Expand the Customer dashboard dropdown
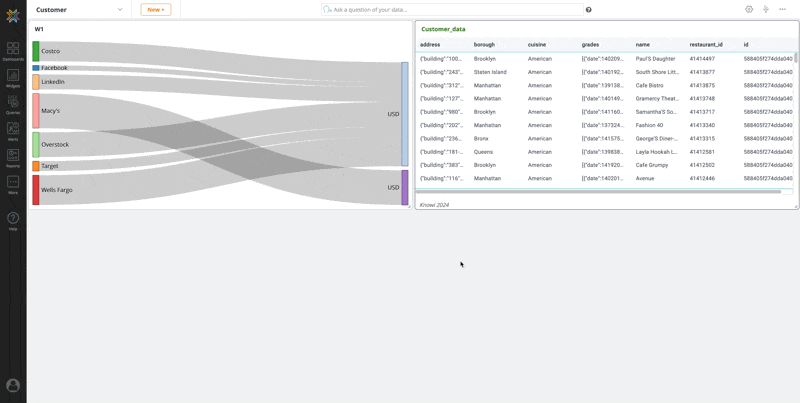This screenshot has width=800, height=403. pyautogui.click(x=120, y=9)
